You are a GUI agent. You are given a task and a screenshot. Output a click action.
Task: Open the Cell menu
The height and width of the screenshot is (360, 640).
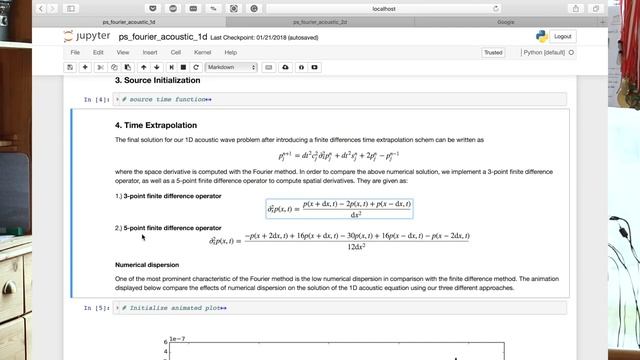point(176,52)
